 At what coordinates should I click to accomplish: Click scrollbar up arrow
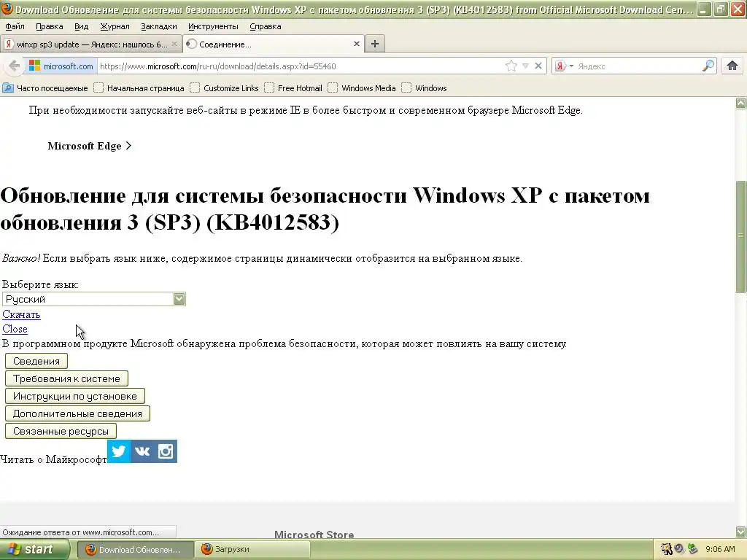[741, 103]
